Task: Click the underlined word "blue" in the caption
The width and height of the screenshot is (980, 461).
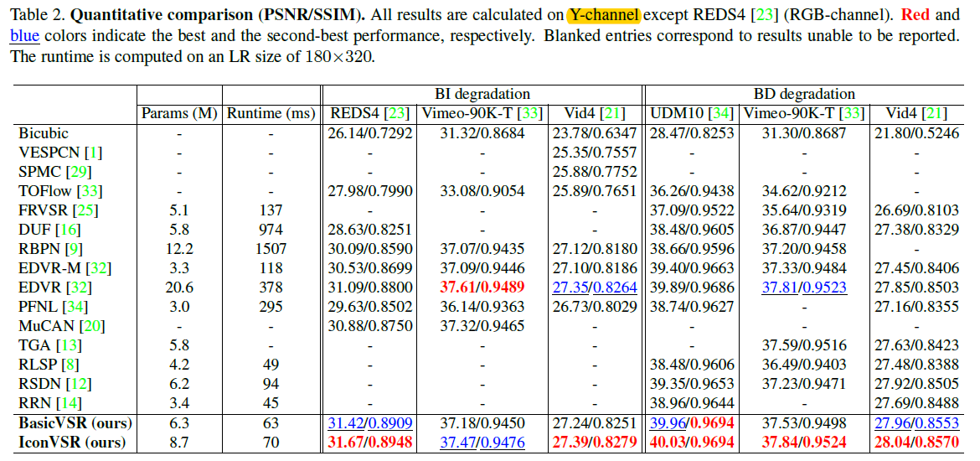Action: pos(24,36)
